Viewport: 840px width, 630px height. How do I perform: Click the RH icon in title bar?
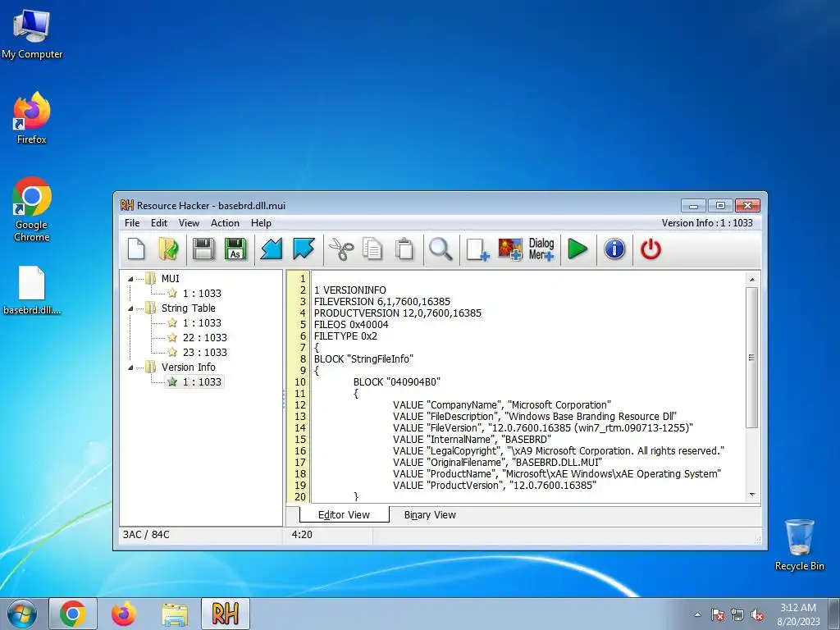127,205
